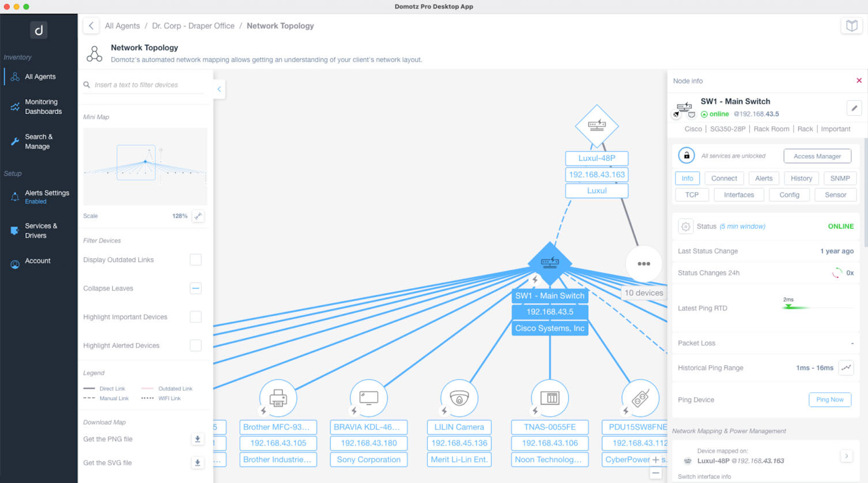
Task: Toggle Highlight Alerted Devices
Action: coord(196,345)
